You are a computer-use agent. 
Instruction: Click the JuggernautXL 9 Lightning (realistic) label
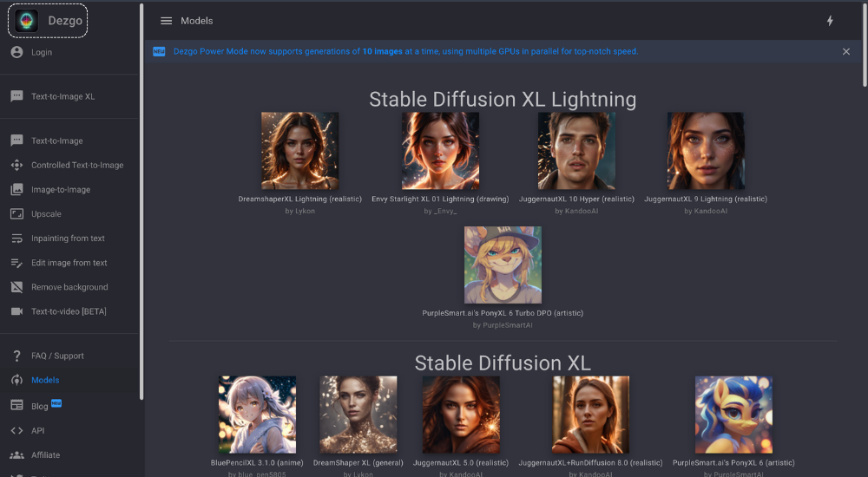(x=706, y=199)
